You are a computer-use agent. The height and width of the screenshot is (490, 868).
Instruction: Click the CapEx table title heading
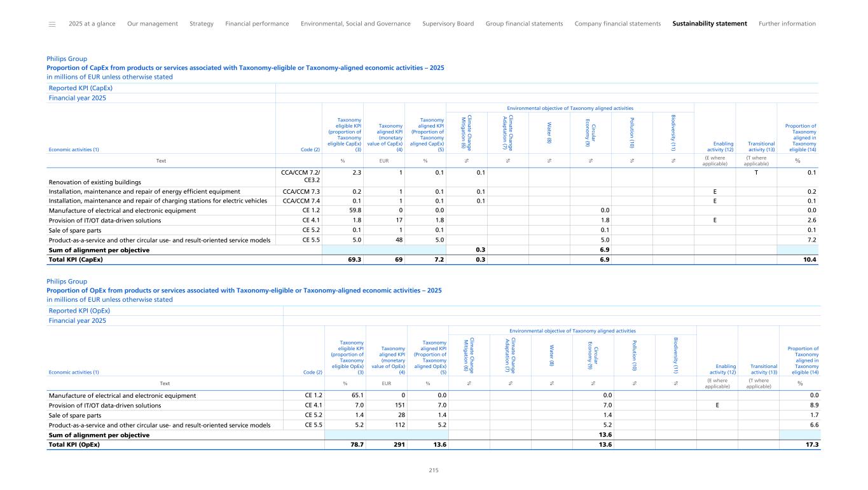[245, 67]
